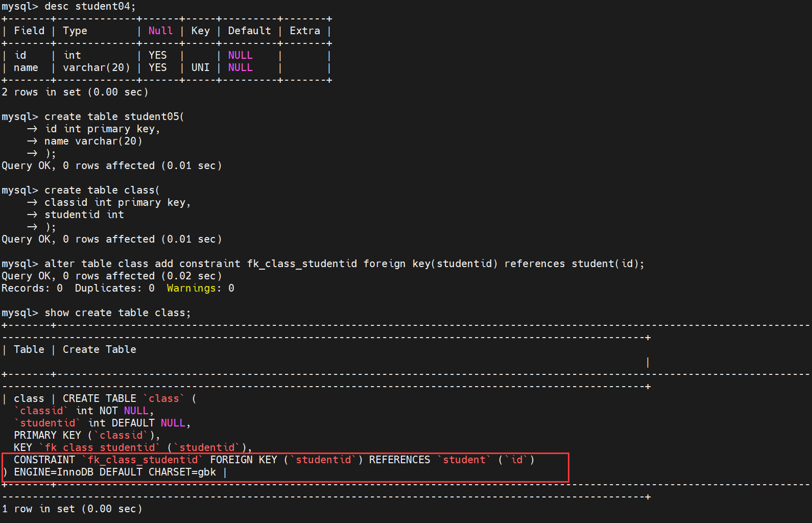Click the yellow "Warnings:" text
Viewport: 812px width, 523px height.
(192, 288)
